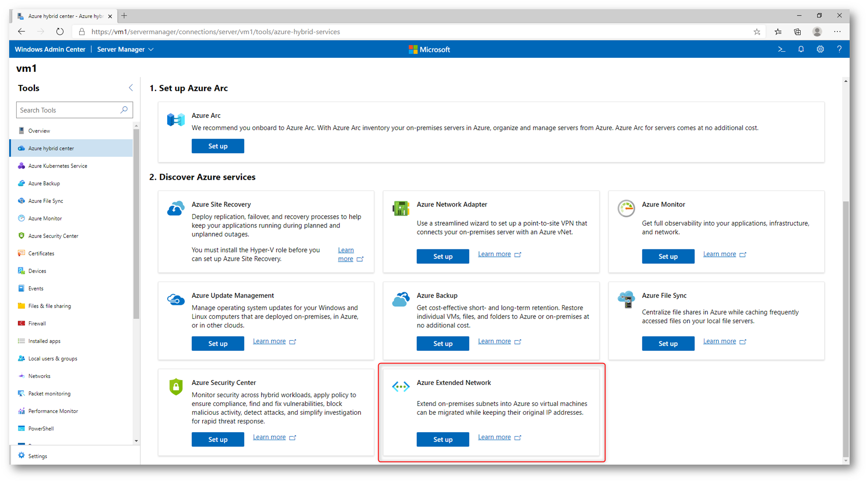Set up Azure Security Center card
The width and height of the screenshot is (868, 483).
coord(217,439)
